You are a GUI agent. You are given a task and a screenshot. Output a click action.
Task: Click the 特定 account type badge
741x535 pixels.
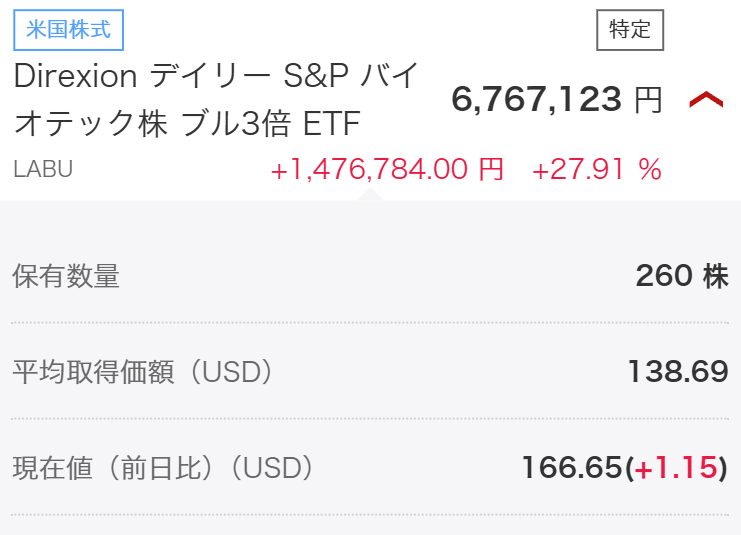click(x=630, y=30)
